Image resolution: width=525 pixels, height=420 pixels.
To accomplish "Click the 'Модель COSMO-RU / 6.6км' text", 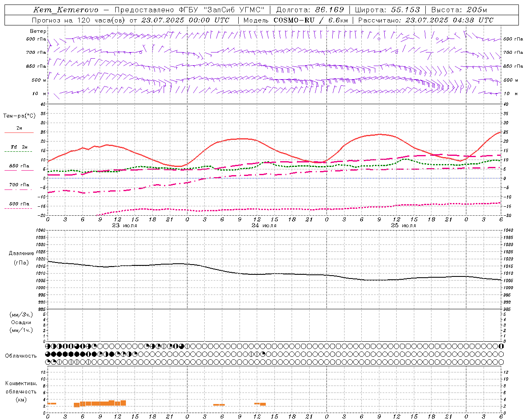I will (295, 20).
